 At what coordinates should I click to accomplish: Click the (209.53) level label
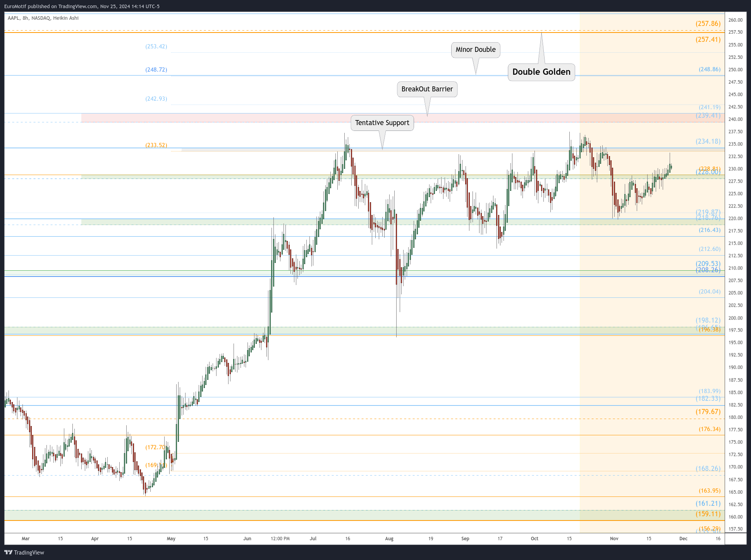[708, 263]
